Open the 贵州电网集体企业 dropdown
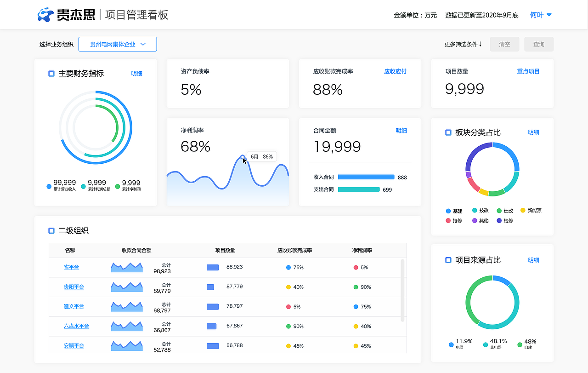 click(x=117, y=44)
